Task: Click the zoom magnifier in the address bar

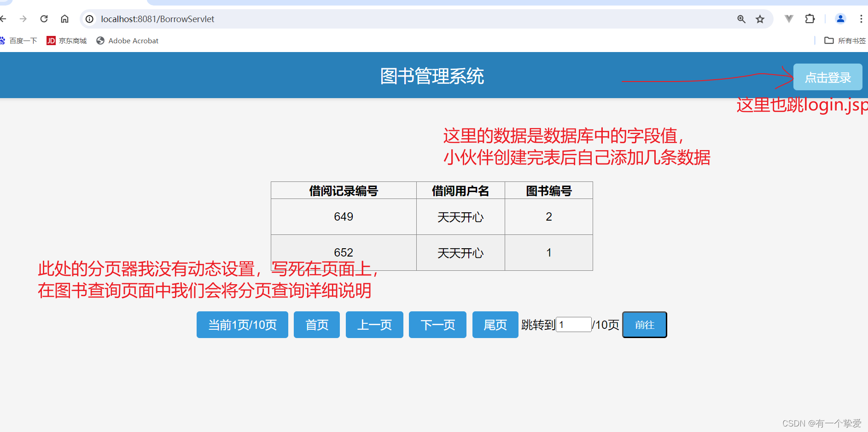Action: [x=741, y=19]
